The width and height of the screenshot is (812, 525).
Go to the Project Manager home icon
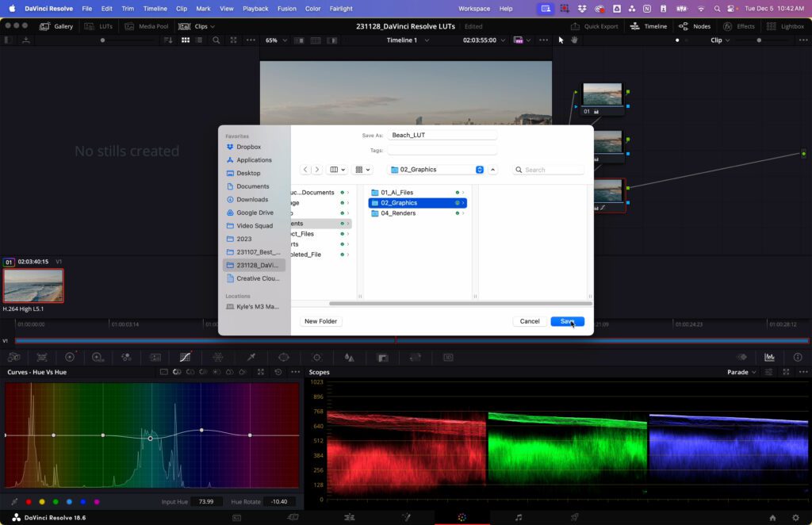tap(772, 518)
